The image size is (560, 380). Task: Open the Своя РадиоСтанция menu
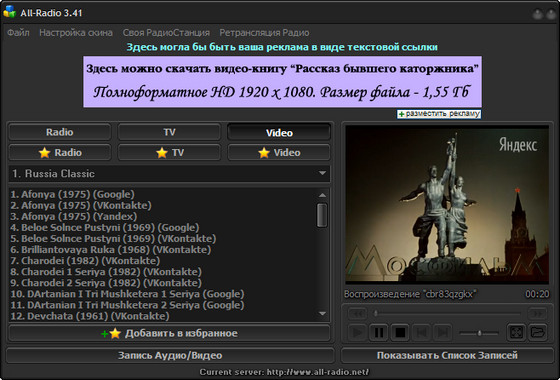coord(166,33)
